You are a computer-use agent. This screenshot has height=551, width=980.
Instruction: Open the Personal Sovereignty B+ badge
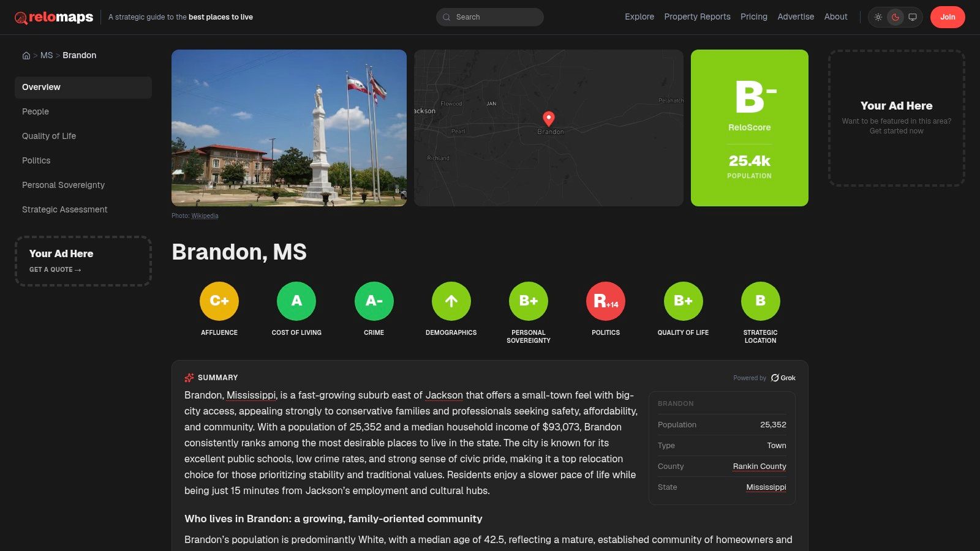[529, 301]
